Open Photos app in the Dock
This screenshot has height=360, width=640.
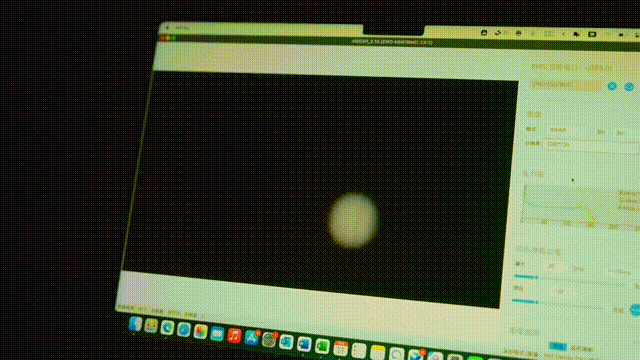coord(200,331)
